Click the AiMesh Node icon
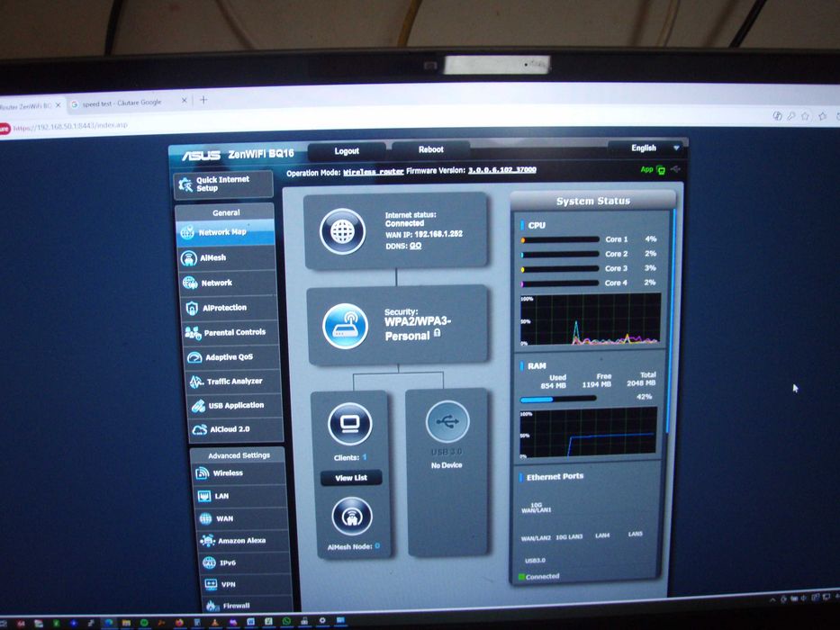This screenshot has height=630, width=840. click(352, 517)
